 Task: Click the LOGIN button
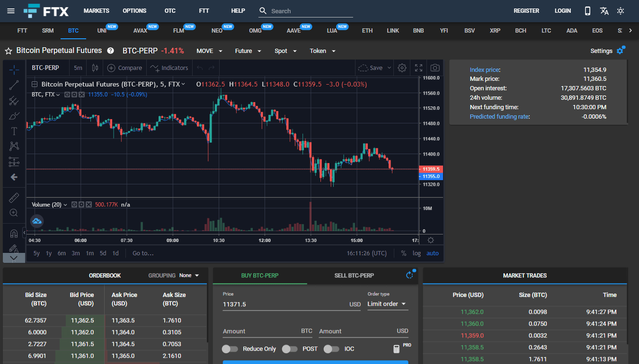tap(563, 11)
